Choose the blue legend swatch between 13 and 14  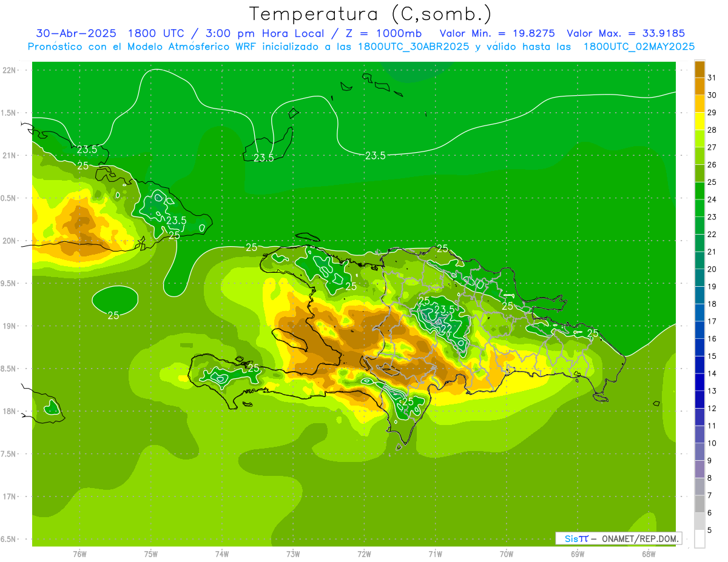pyautogui.click(x=699, y=382)
